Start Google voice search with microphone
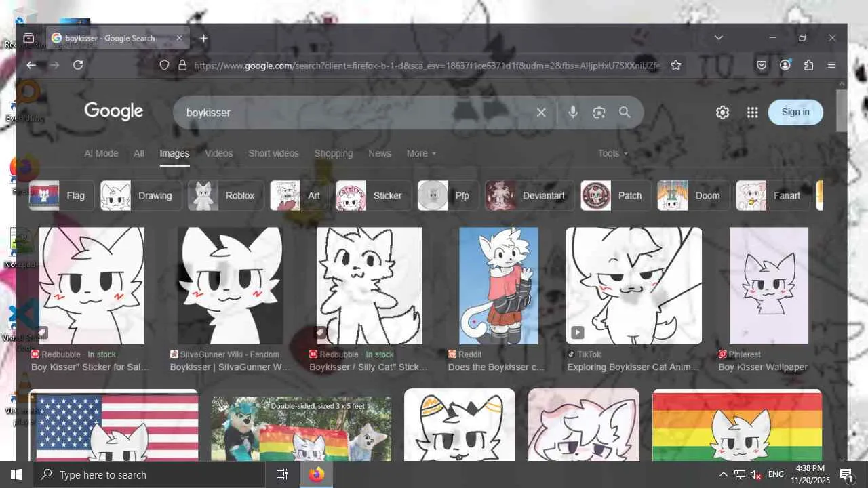Viewport: 868px width, 488px height. (573, 113)
